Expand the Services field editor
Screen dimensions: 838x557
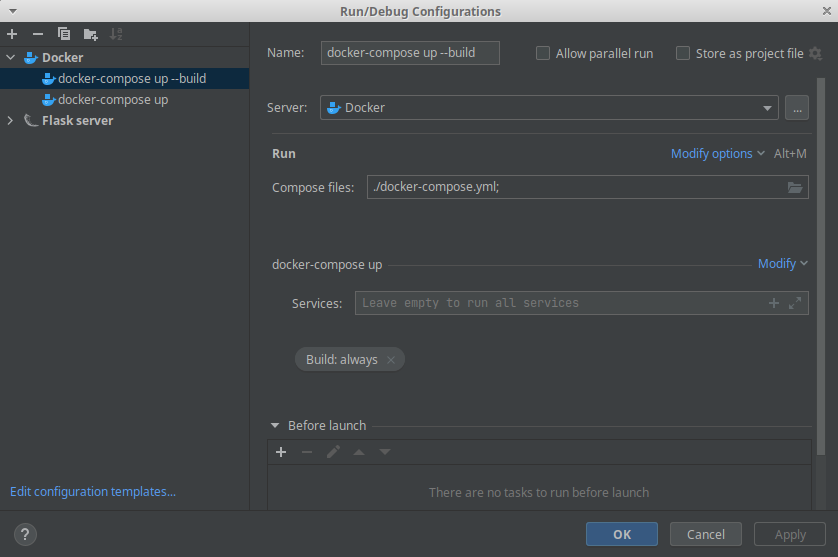coord(795,303)
